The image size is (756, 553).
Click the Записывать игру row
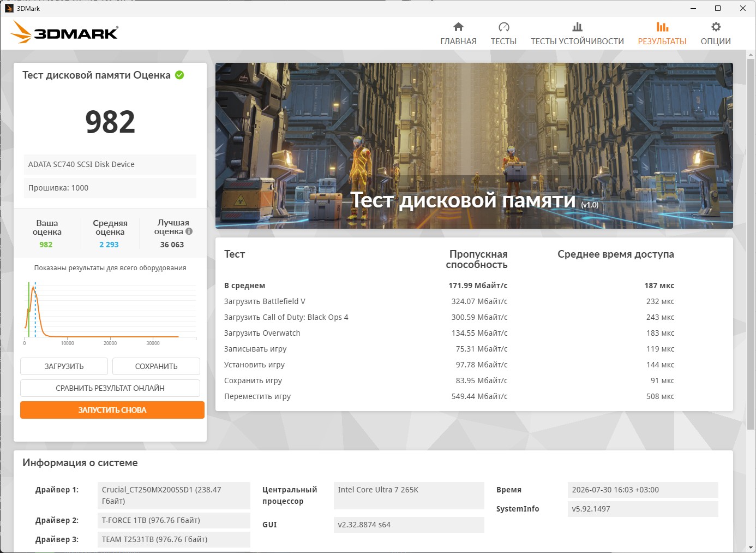click(x=474, y=349)
